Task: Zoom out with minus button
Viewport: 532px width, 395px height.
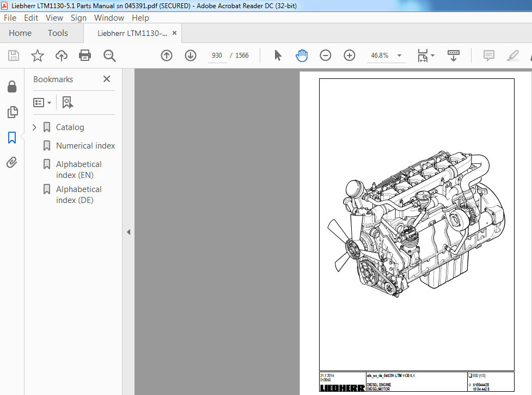Action: click(326, 55)
